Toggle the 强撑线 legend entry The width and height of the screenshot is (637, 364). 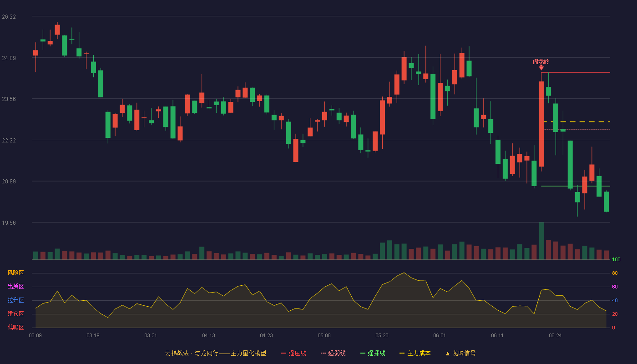[x=373, y=353]
